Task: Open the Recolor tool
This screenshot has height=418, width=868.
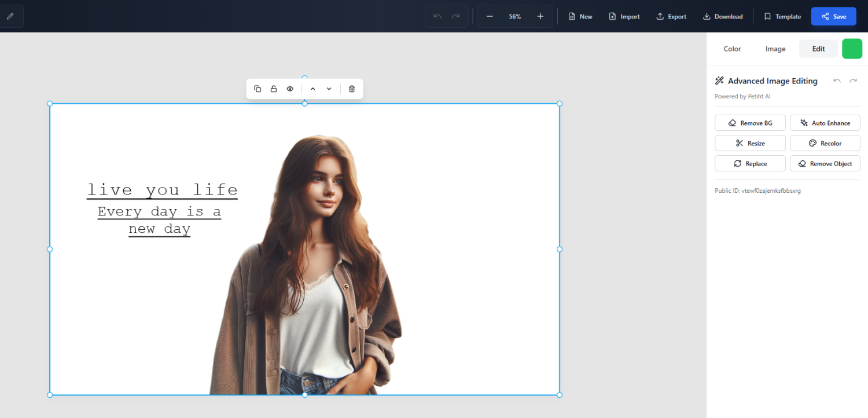Action: [x=825, y=143]
